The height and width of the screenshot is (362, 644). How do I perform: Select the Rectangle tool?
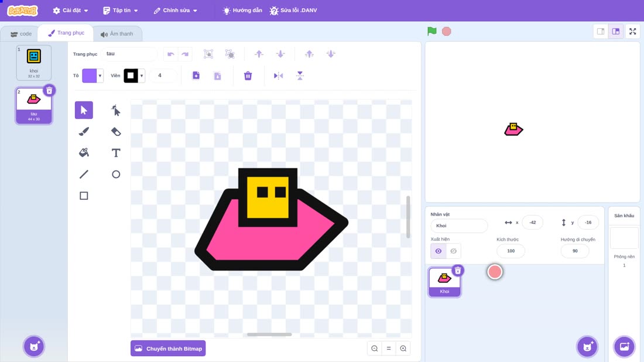(84, 196)
